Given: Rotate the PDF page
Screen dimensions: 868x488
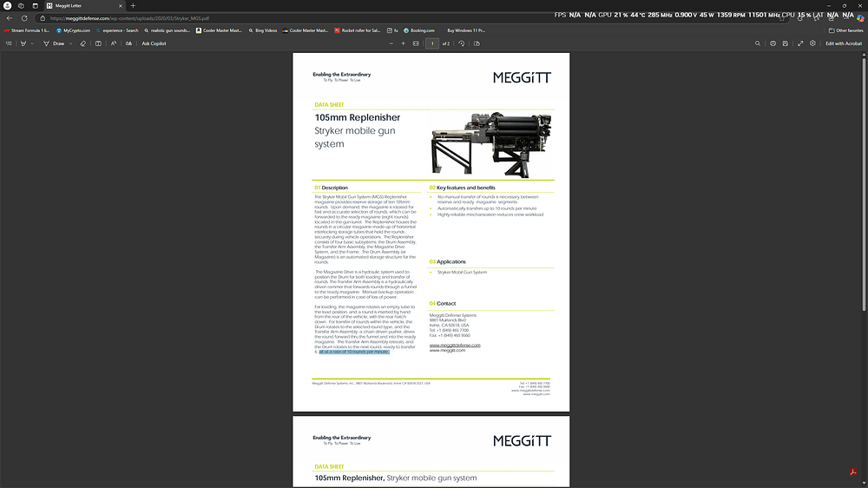Looking at the screenshot, I should pyautogui.click(x=462, y=43).
